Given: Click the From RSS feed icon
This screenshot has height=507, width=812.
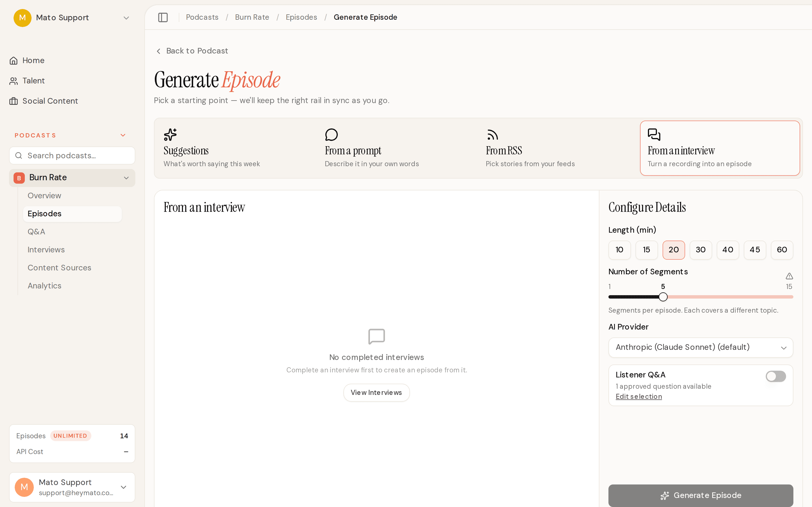Looking at the screenshot, I should 492,135.
